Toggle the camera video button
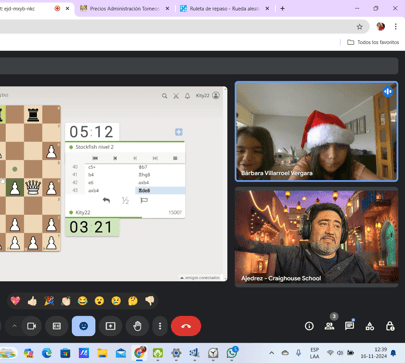The height and width of the screenshot is (363, 405). click(31, 326)
